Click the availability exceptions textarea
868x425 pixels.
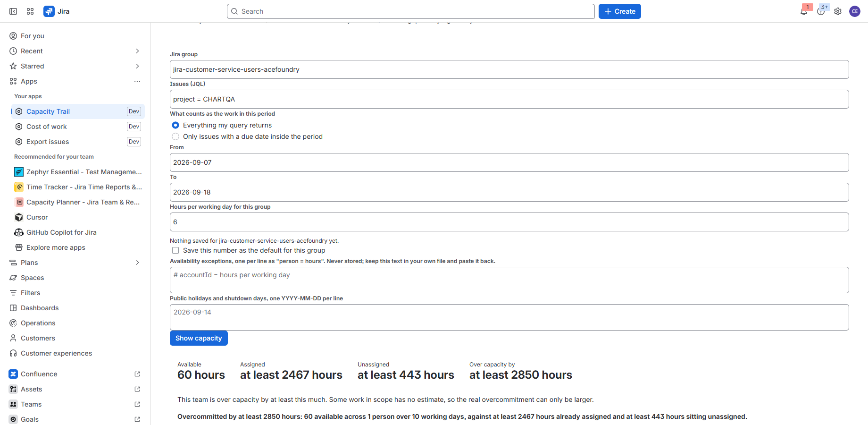coord(509,280)
